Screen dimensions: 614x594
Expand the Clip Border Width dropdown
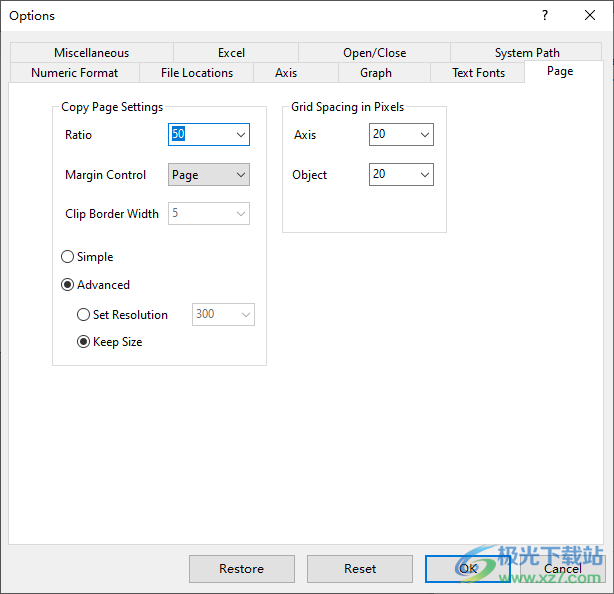(x=241, y=214)
